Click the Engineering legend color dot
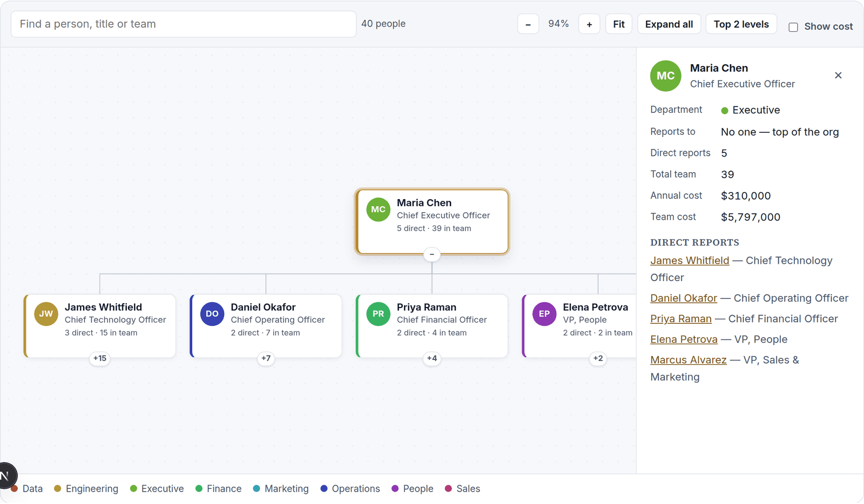The width and height of the screenshot is (864, 504). (58, 489)
